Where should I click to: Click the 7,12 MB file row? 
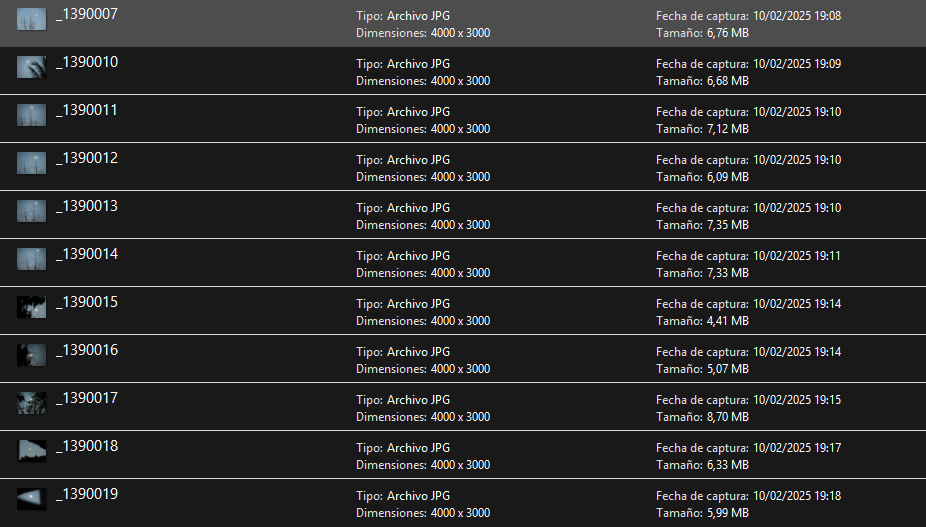463,119
